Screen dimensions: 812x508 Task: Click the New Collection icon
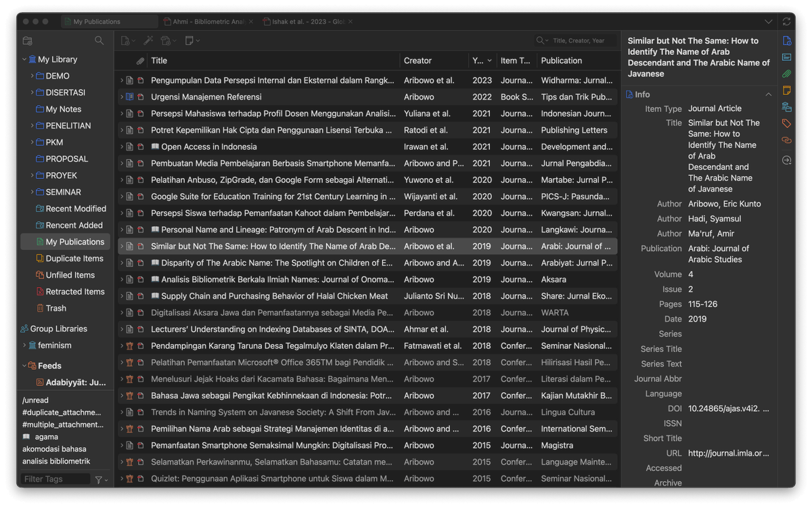tap(27, 41)
